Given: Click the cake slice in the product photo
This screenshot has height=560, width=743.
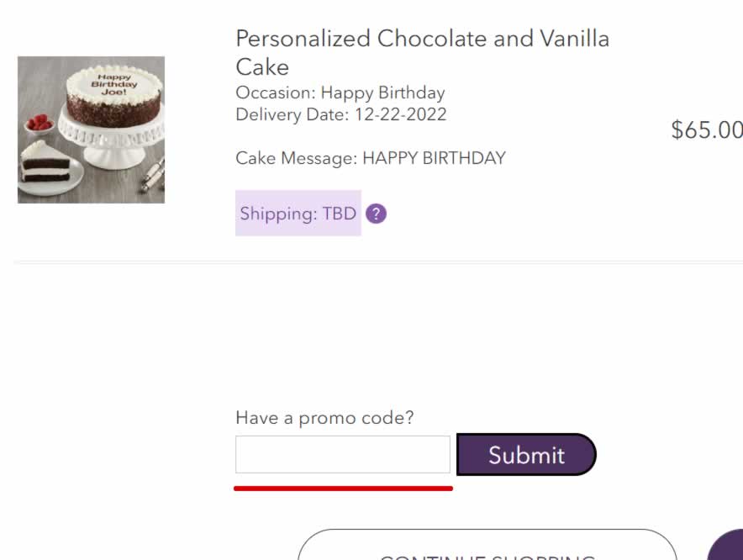Looking at the screenshot, I should point(46,162).
